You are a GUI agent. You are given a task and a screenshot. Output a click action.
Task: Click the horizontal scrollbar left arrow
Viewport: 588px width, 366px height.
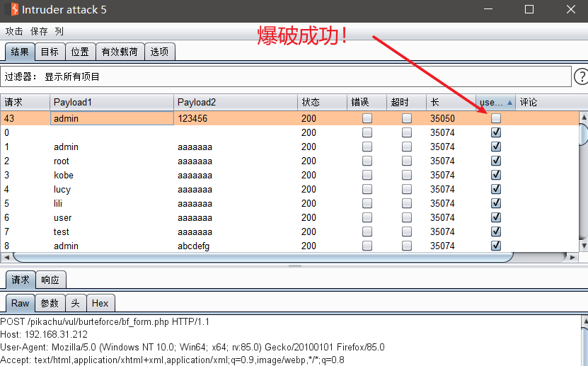(6, 257)
